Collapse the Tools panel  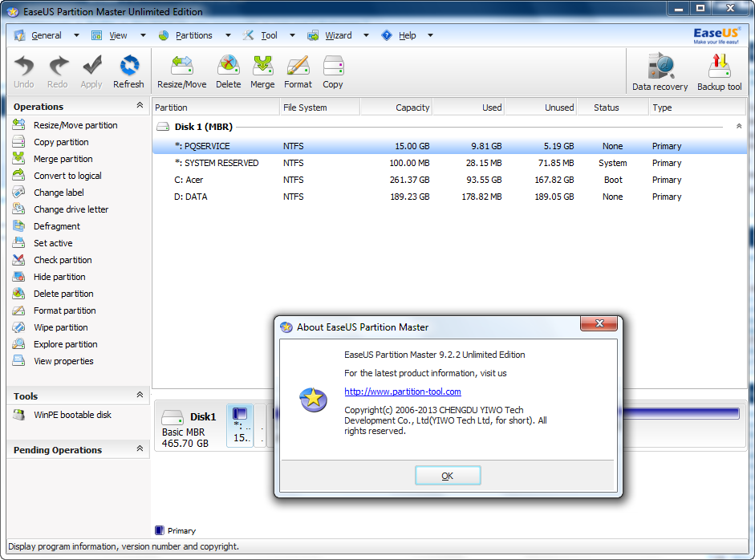(140, 395)
